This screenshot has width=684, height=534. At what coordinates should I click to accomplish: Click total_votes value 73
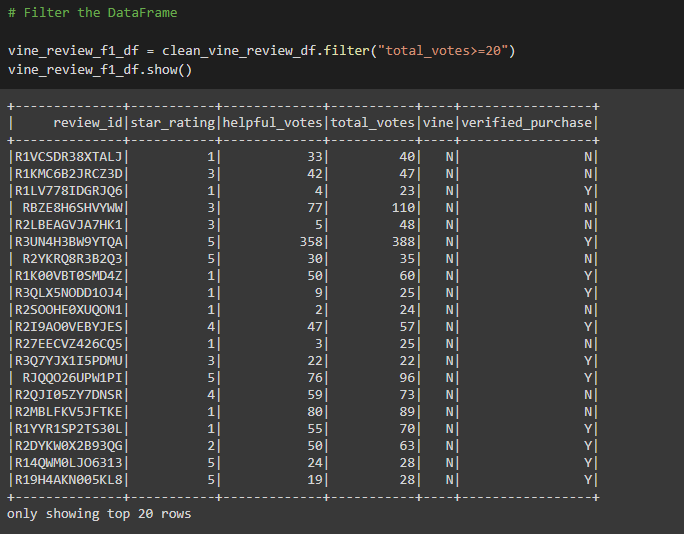click(407, 395)
